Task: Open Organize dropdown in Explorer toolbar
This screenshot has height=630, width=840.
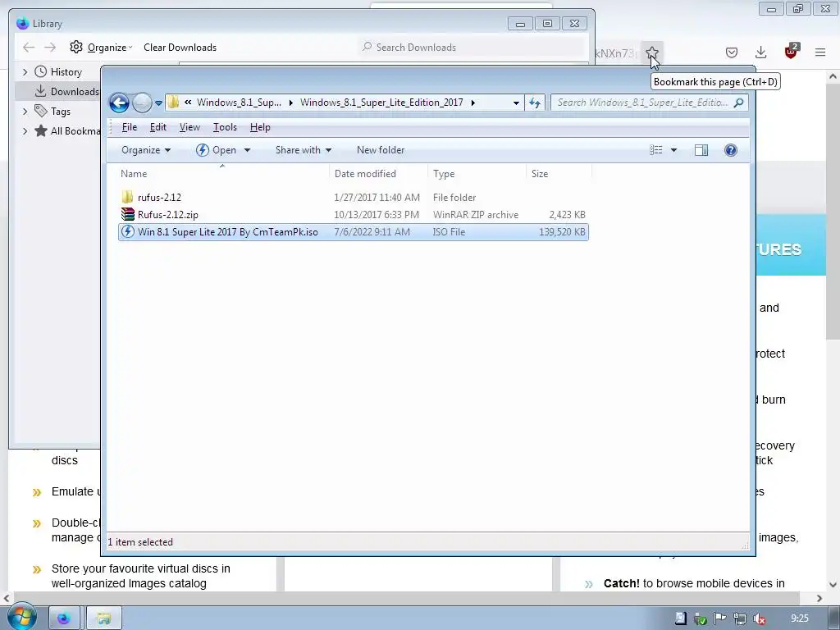Action: click(x=146, y=150)
